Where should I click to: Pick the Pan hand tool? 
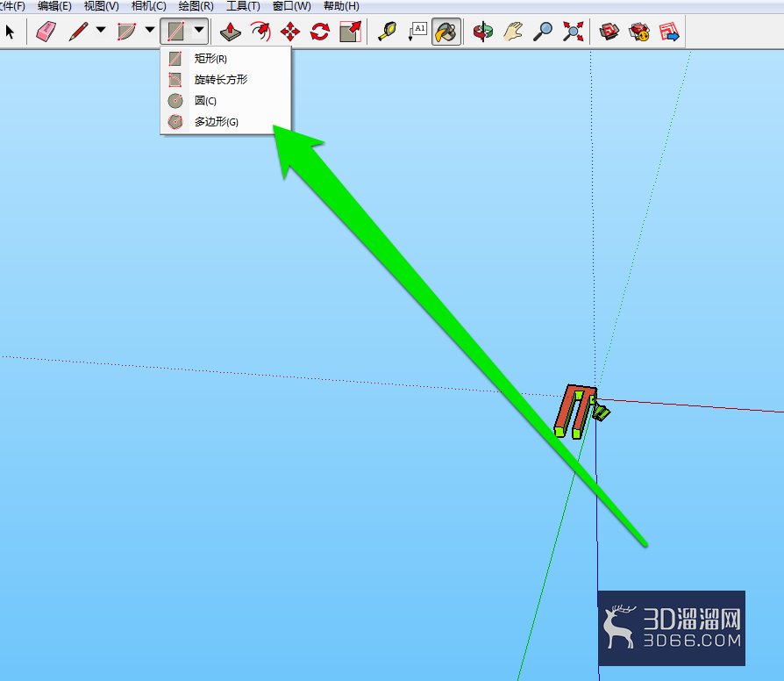pyautogui.click(x=513, y=32)
